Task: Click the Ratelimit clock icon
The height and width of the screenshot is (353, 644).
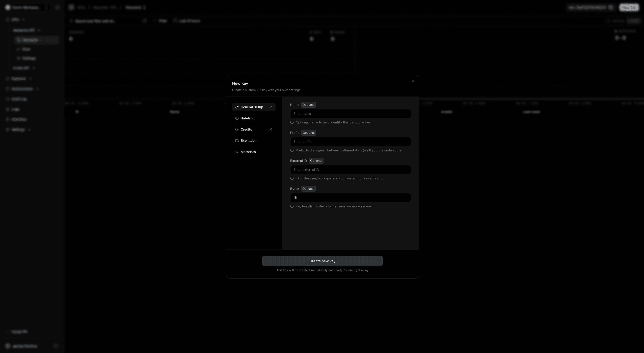Action: [237, 118]
